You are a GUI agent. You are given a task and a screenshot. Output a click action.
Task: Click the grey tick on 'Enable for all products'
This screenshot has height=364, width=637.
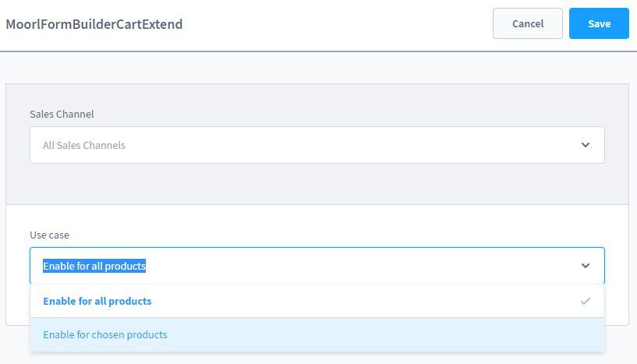[x=586, y=301]
